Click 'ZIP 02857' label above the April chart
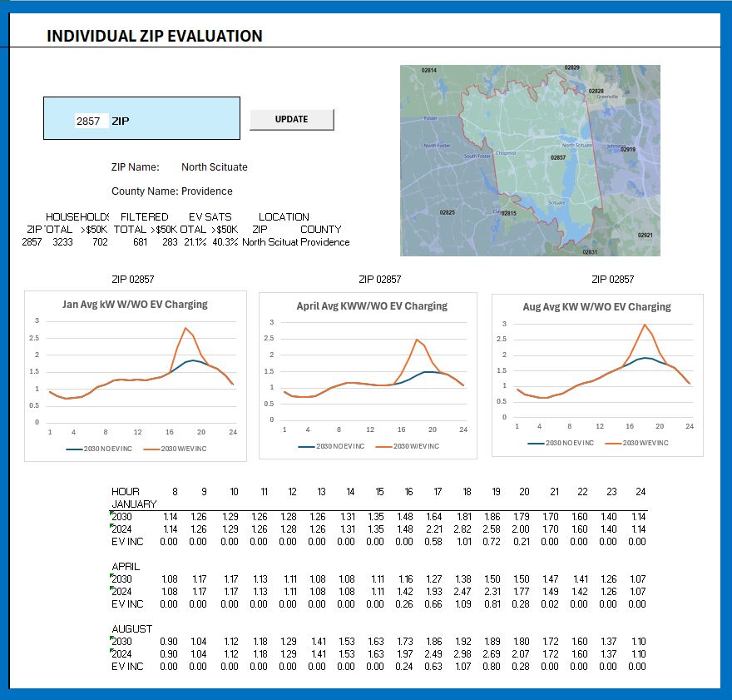 pos(379,280)
